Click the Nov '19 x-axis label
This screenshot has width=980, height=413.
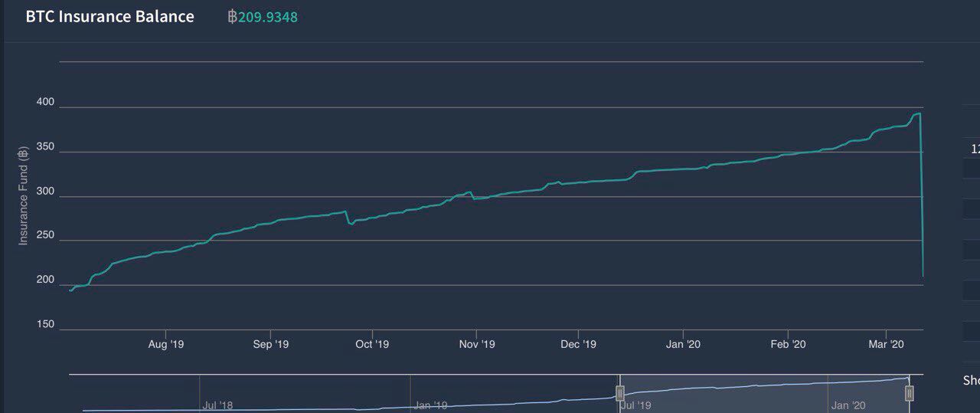point(477,345)
